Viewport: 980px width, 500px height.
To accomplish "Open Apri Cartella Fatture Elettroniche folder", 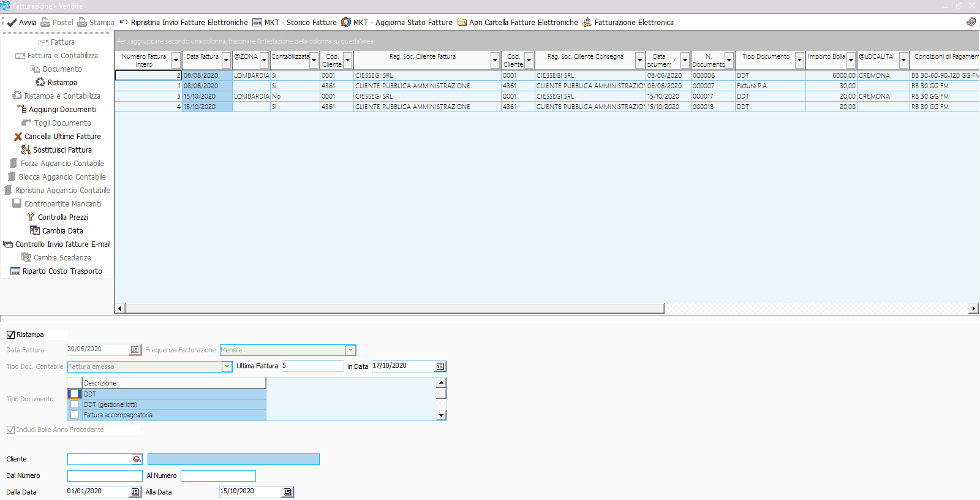I will click(x=518, y=22).
